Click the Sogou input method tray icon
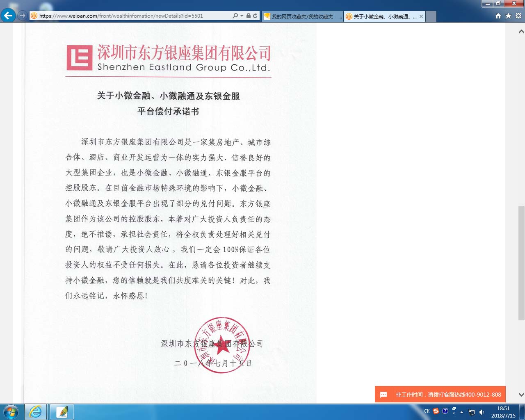Image resolution: width=525 pixels, height=420 pixels. pyautogui.click(x=436, y=411)
